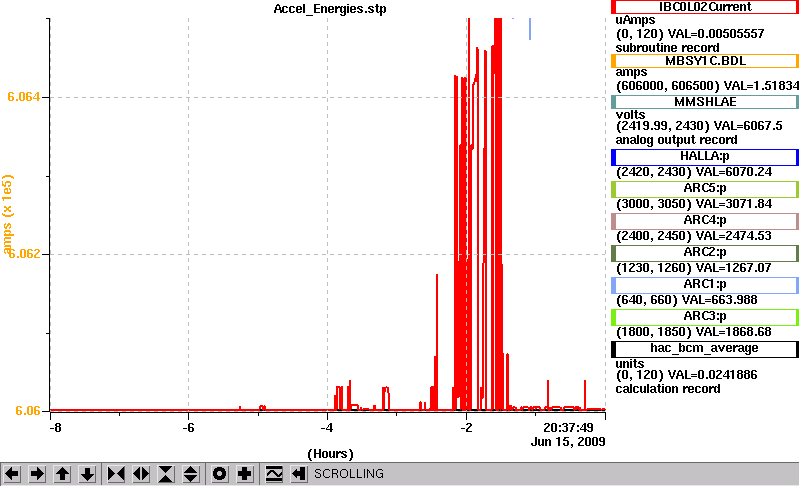Click the circle auto-scale icon
Image resolution: width=799 pixels, height=486 pixels.
(x=220, y=474)
